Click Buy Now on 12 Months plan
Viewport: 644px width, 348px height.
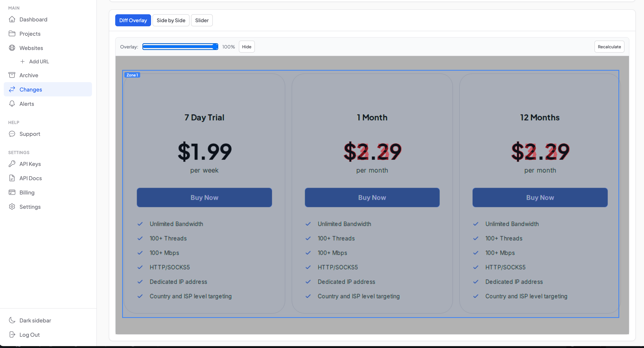[x=540, y=197]
